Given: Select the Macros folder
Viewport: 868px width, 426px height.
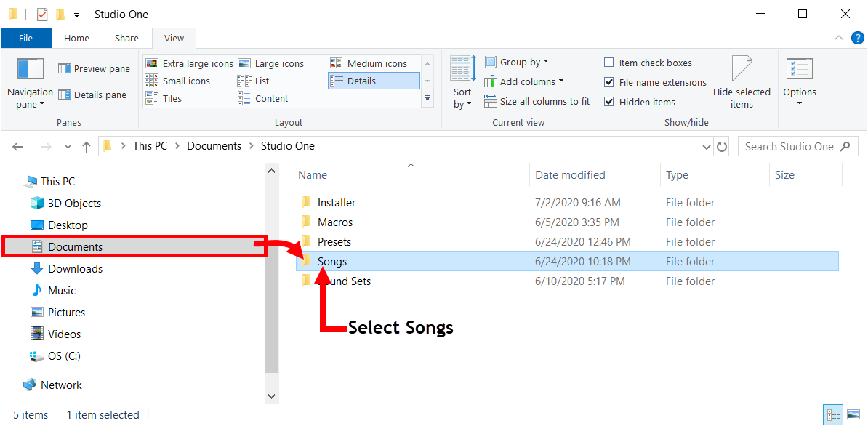Looking at the screenshot, I should coord(335,222).
